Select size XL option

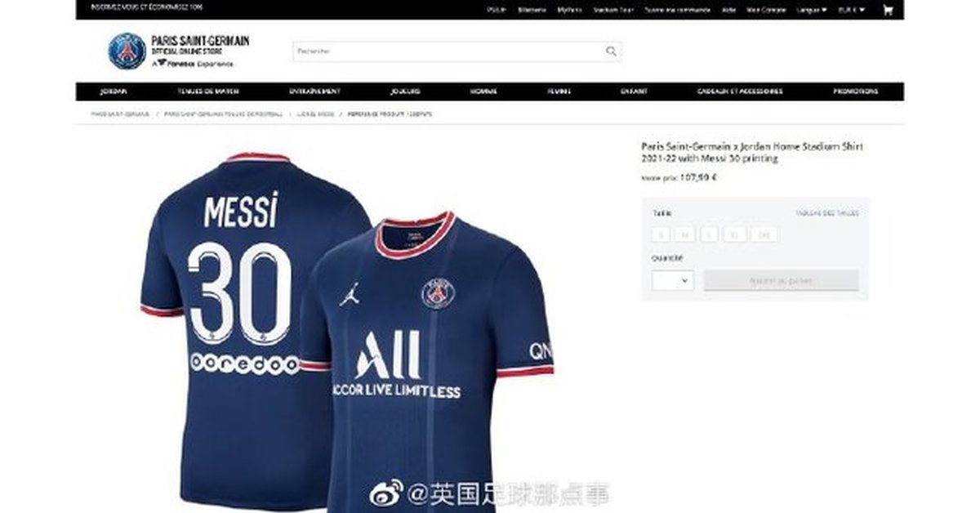pyautogui.click(x=735, y=234)
